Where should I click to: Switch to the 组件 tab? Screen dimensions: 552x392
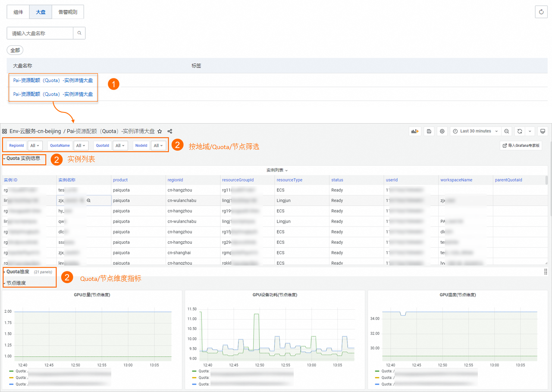click(18, 12)
